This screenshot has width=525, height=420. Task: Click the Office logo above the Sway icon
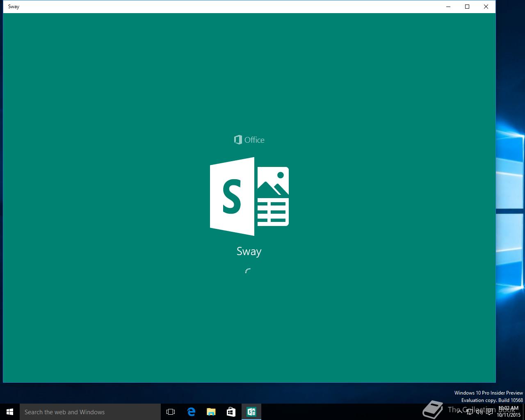(x=249, y=140)
